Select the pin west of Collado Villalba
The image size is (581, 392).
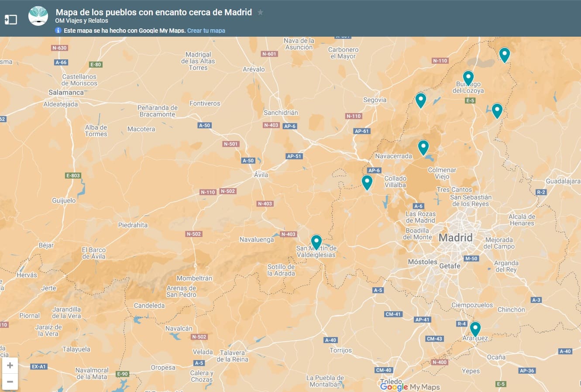click(367, 182)
